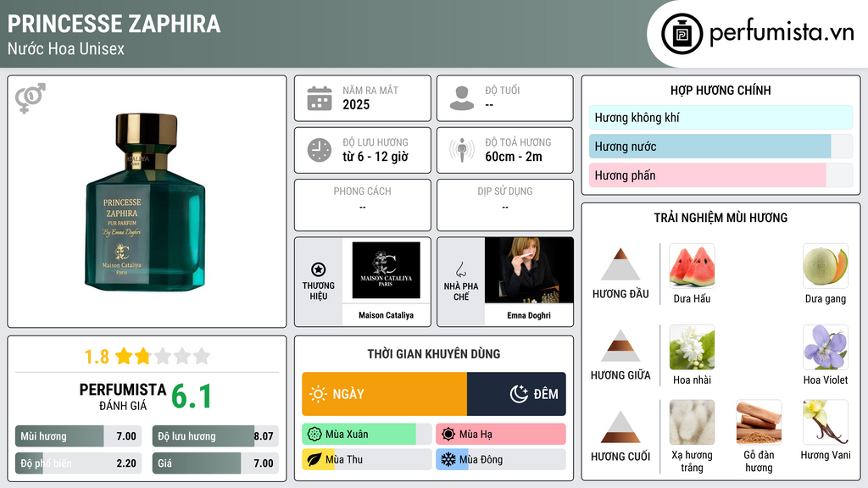868x488 pixels.
Task: Click the Hương không khí accord bar
Action: click(721, 117)
